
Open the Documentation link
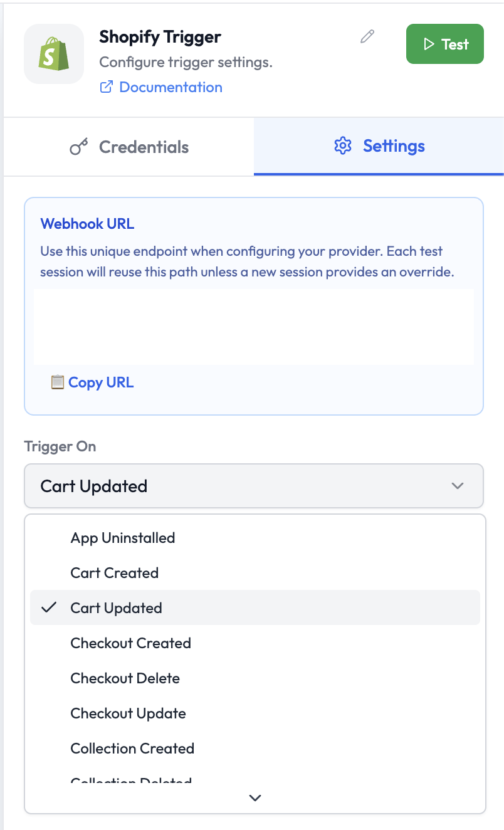click(170, 87)
